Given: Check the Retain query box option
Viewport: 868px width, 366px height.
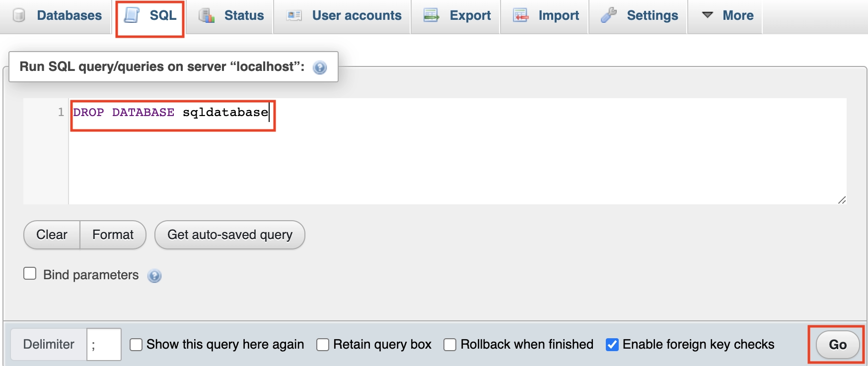Looking at the screenshot, I should tap(323, 345).
